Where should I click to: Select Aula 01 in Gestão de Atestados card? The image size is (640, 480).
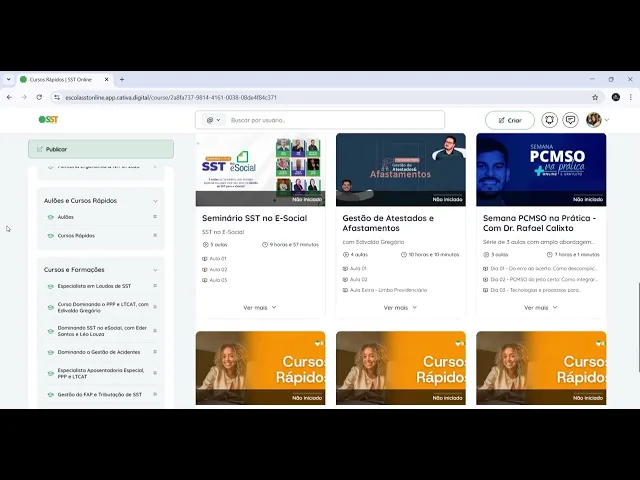tap(355, 269)
